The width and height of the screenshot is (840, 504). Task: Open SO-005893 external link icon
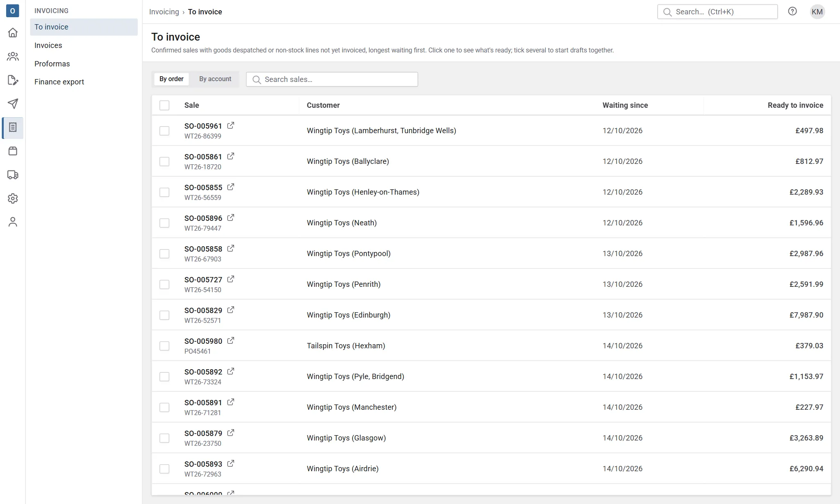(231, 463)
